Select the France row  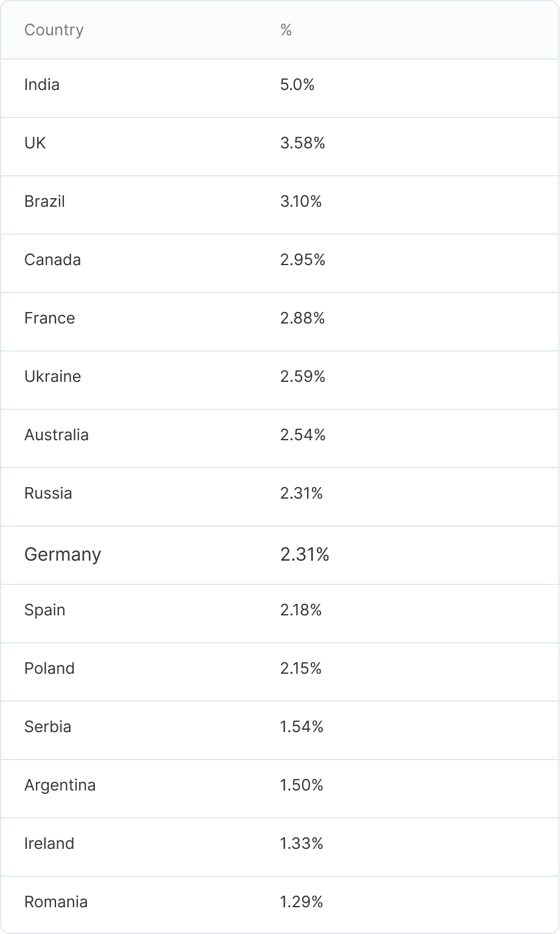pos(49,318)
